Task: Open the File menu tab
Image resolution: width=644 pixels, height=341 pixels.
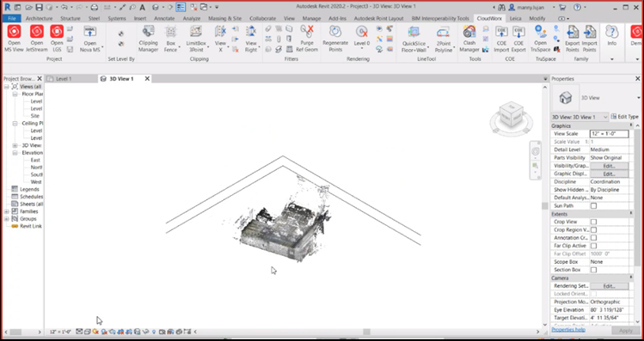Action: [11, 18]
